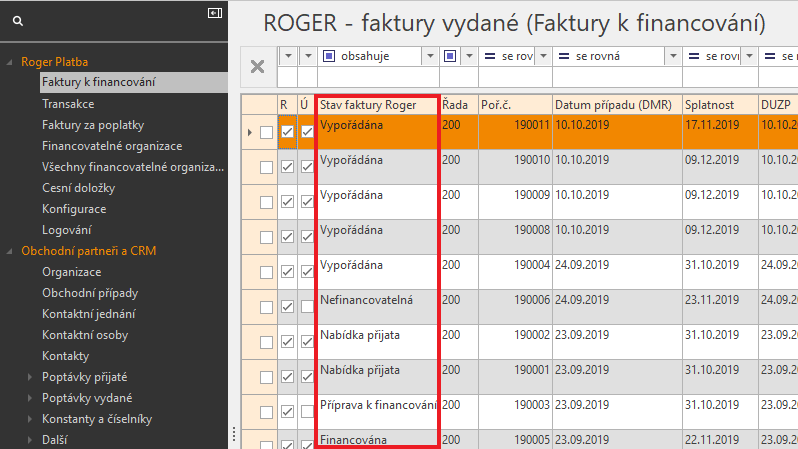Collapse the Roger Platba tree group
The image size is (798, 449).
(x=9, y=62)
